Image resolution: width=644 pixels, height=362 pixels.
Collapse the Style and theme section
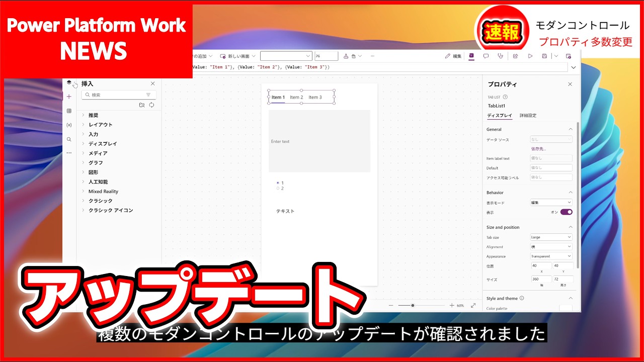point(571,298)
